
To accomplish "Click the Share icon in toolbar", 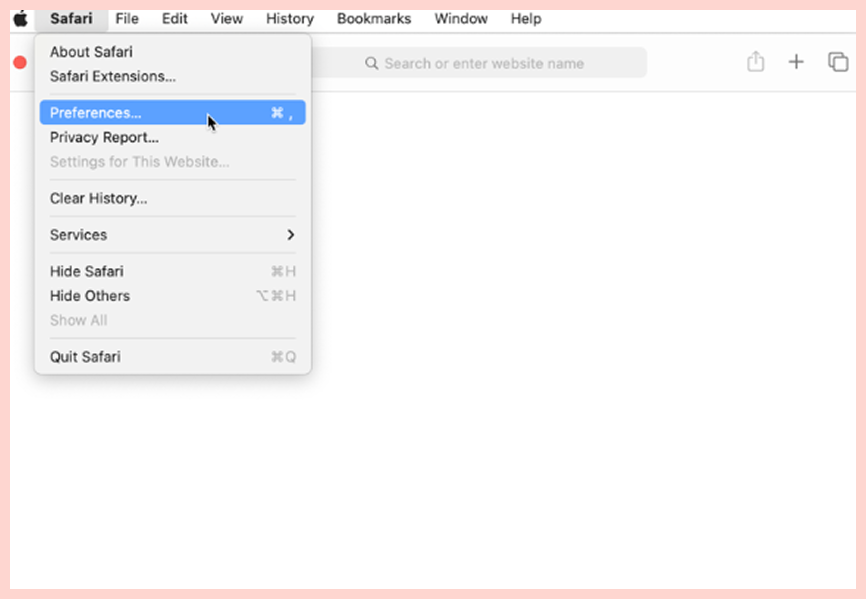I will tap(755, 62).
